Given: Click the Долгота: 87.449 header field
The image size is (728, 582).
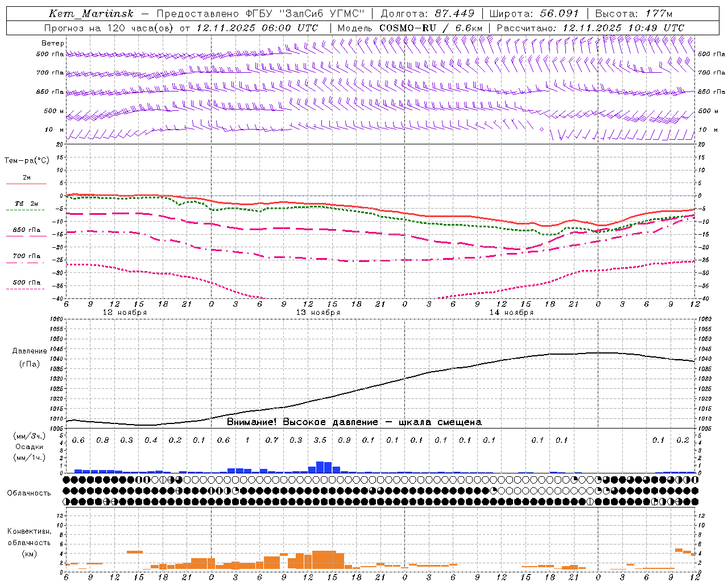Looking at the screenshot, I should [x=427, y=14].
